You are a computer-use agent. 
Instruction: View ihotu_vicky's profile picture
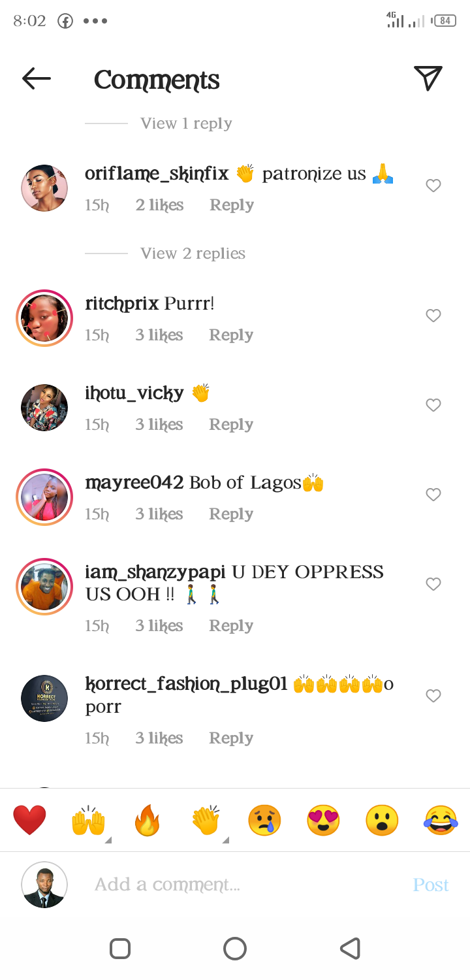(44, 407)
